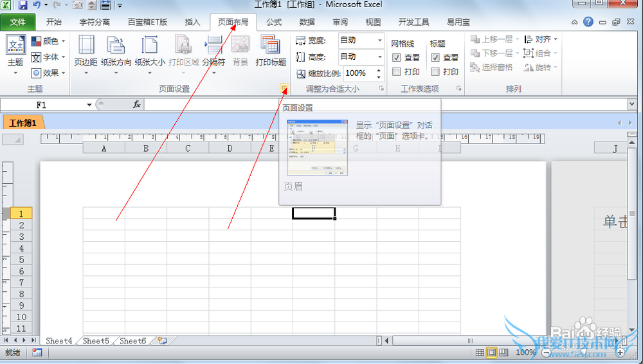Click the Paper Size (纸张大小) icon
Image resolution: width=643 pixels, height=364 pixels.
click(x=150, y=45)
